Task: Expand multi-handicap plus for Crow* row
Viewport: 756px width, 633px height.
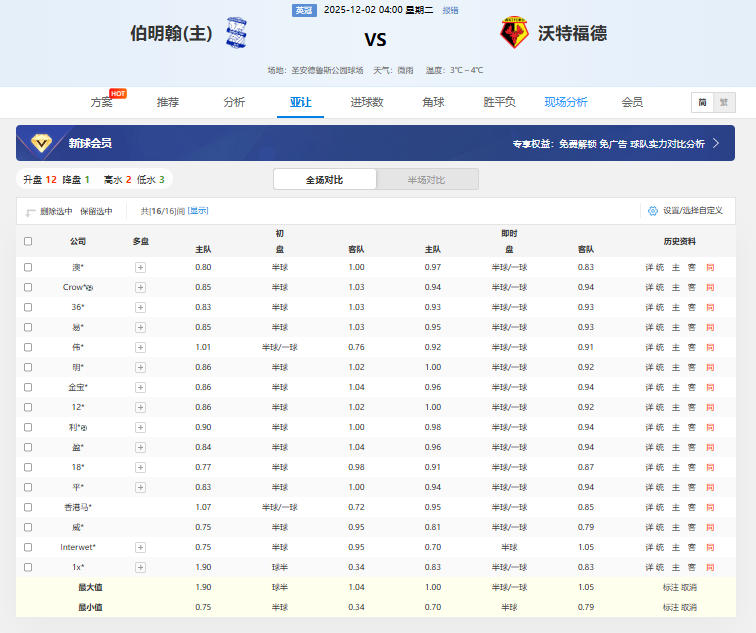Action: point(140,287)
